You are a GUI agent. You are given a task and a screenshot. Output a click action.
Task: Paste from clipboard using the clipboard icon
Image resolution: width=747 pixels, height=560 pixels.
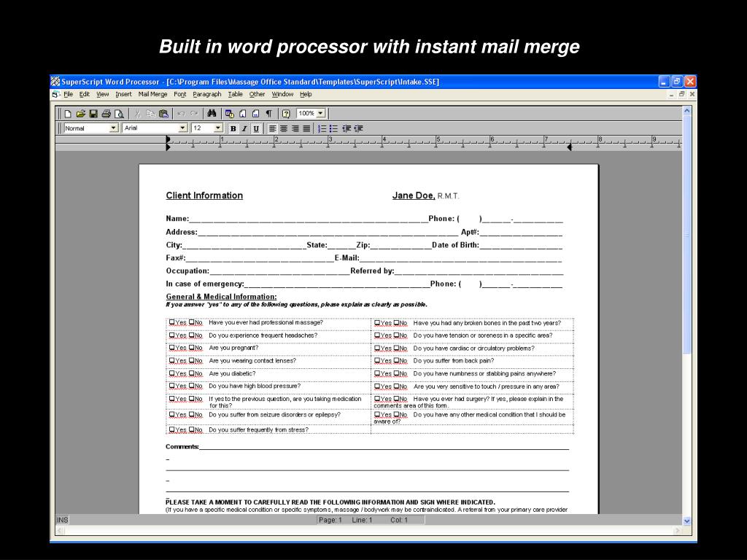click(163, 114)
